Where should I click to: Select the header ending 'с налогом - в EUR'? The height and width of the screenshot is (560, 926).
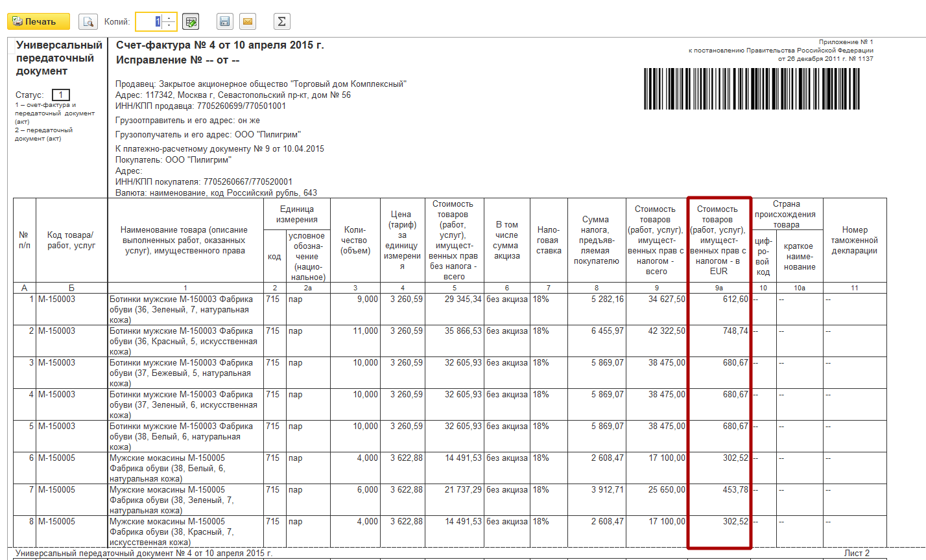[x=718, y=240]
